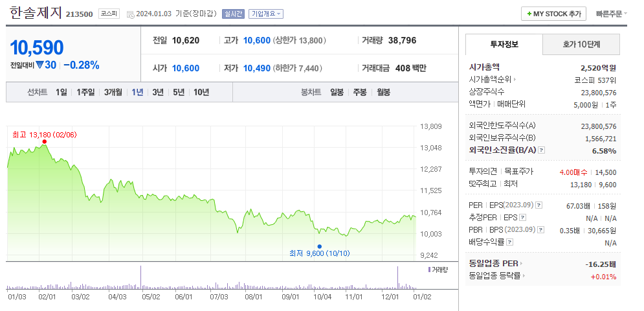Select the 1주일 line chart period

click(85, 92)
